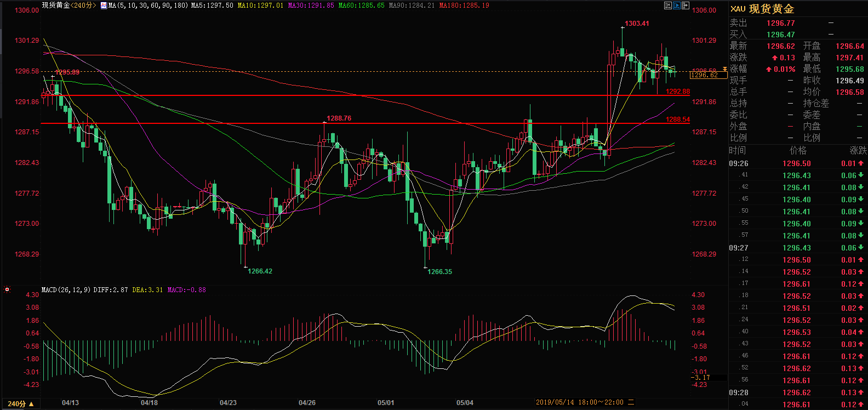Click the red MA180:1285.19 value
This screenshot has width=868, height=410.
tap(464, 5)
